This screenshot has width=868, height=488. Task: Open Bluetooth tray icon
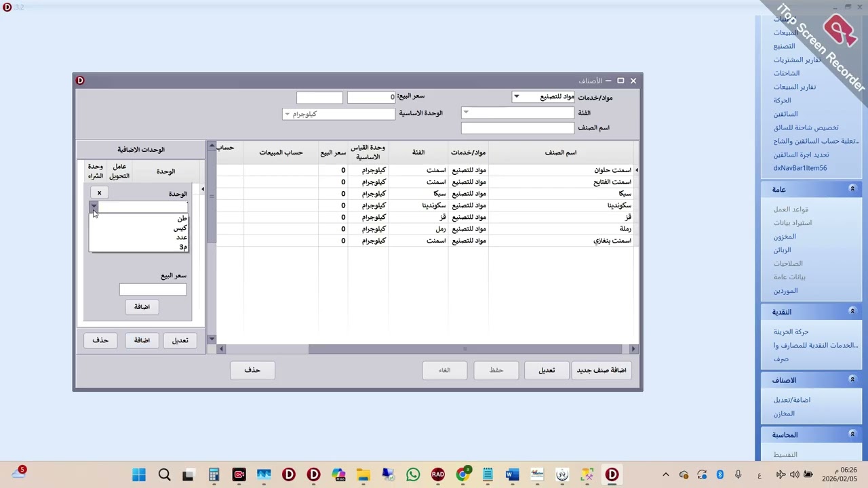[720, 475]
